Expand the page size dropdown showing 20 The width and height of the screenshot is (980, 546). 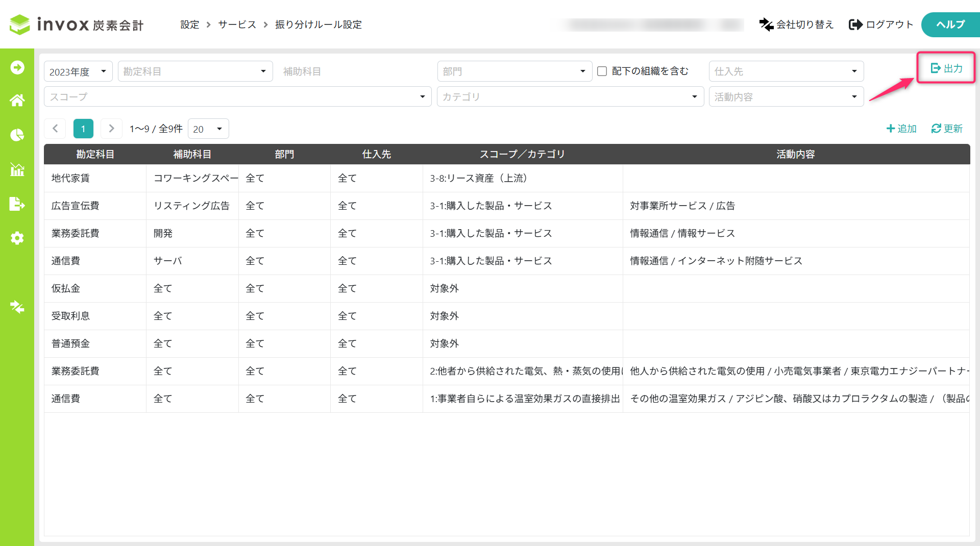(x=208, y=129)
